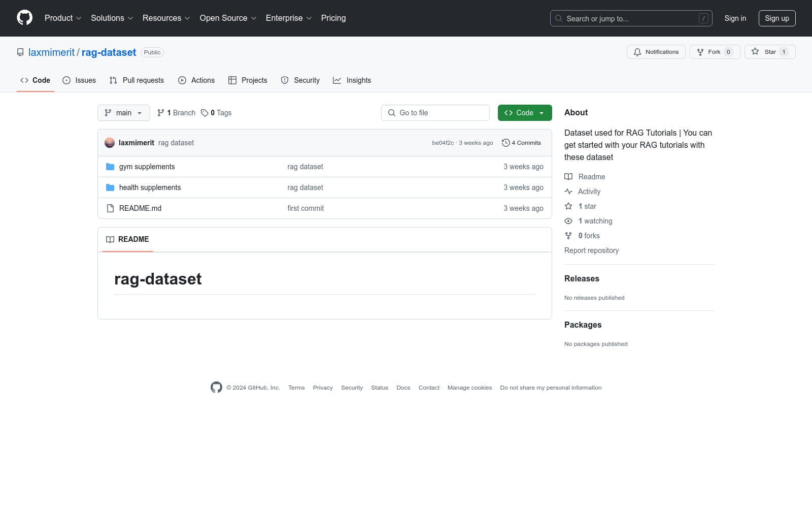Click the Go to file search box
The image size is (812, 508).
tap(435, 113)
